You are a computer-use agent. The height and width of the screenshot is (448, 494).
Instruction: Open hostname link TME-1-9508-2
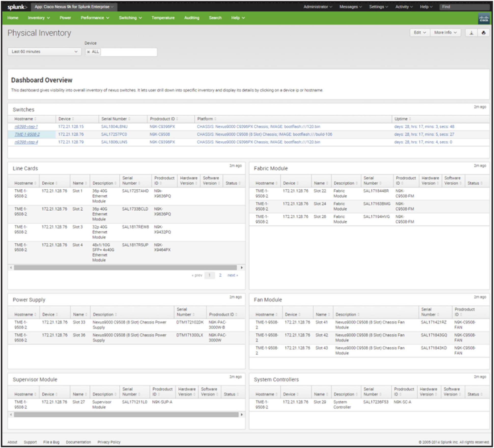click(x=27, y=134)
